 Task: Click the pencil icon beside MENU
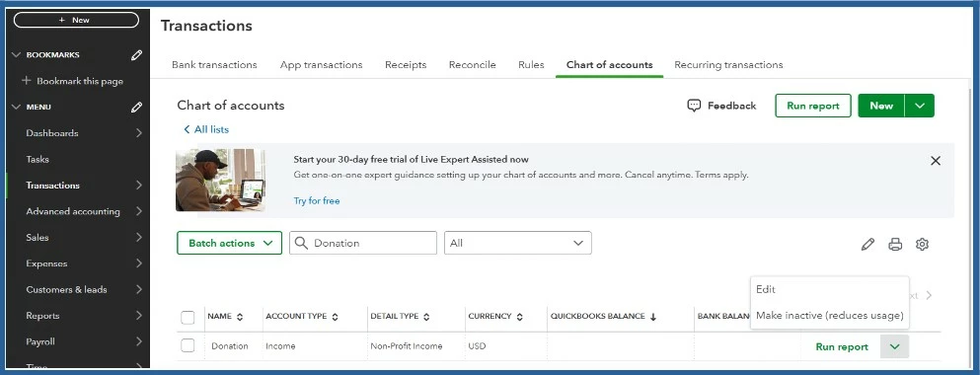pos(136,107)
